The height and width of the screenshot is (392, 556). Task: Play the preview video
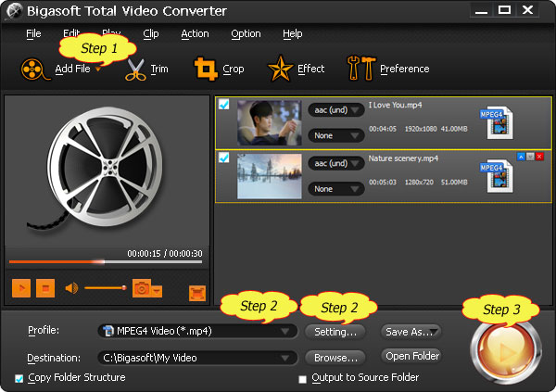21,288
